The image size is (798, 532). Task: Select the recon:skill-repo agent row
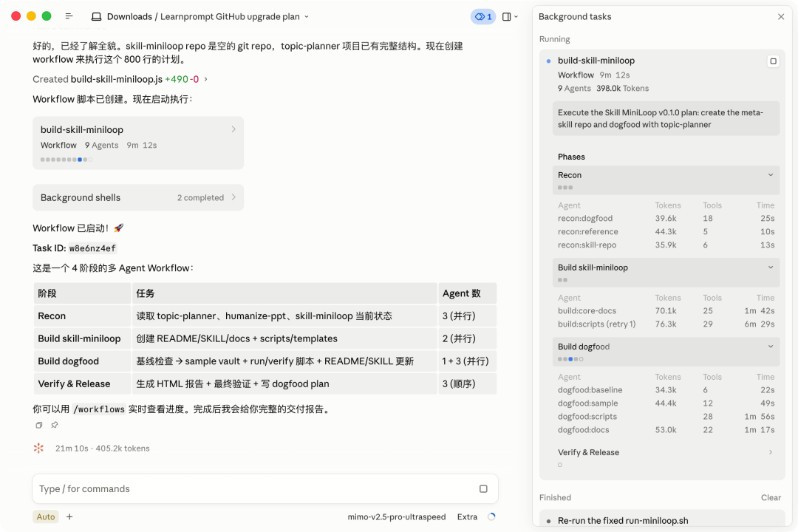(666, 245)
